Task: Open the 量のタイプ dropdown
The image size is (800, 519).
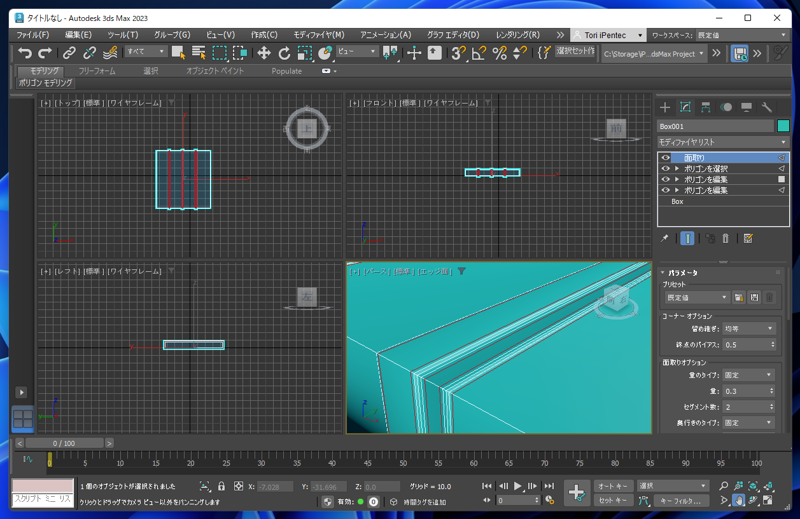Action: (x=748, y=375)
